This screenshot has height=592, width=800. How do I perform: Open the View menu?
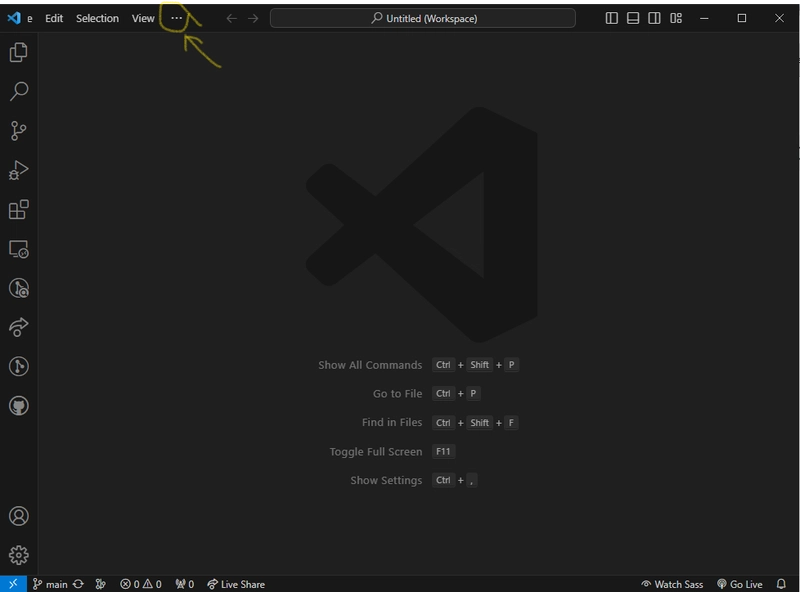143,18
